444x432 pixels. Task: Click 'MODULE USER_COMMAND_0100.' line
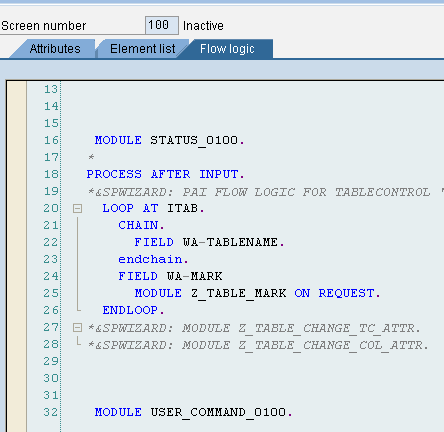[193, 412]
